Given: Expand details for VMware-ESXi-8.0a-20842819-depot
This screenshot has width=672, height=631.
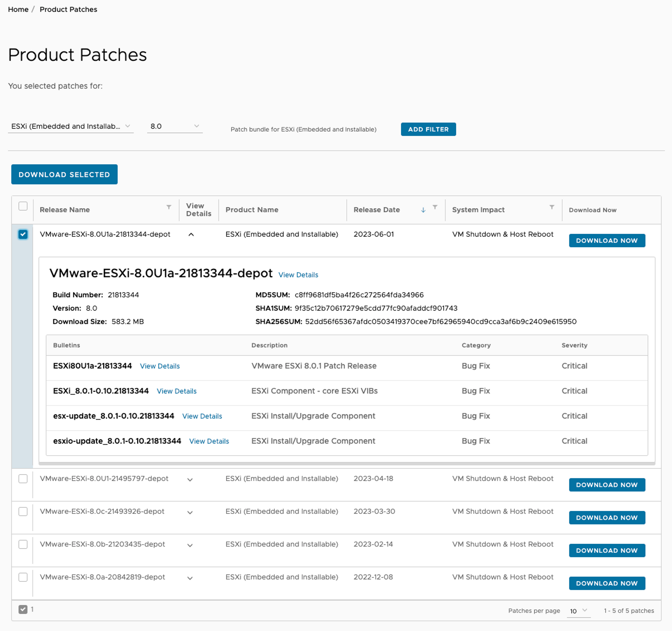Looking at the screenshot, I should (190, 578).
